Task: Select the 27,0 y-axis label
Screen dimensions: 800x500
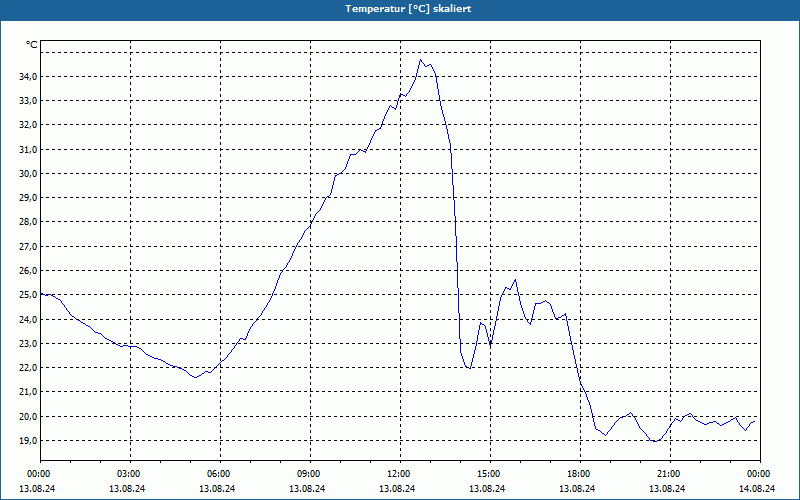Action: point(29,246)
